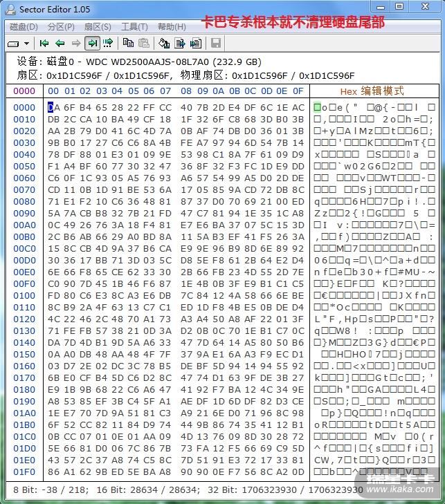This screenshot has width=445, height=504.
Task: Click byte FD starting row 0100
Action: 53,295
